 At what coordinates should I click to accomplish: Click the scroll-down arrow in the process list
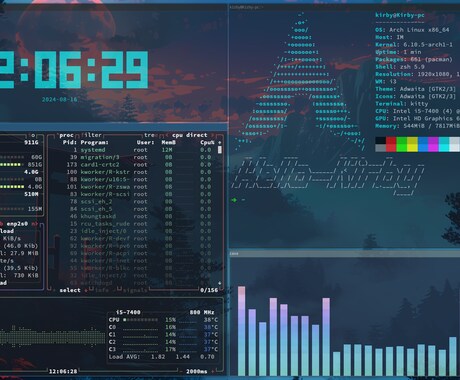click(x=219, y=283)
